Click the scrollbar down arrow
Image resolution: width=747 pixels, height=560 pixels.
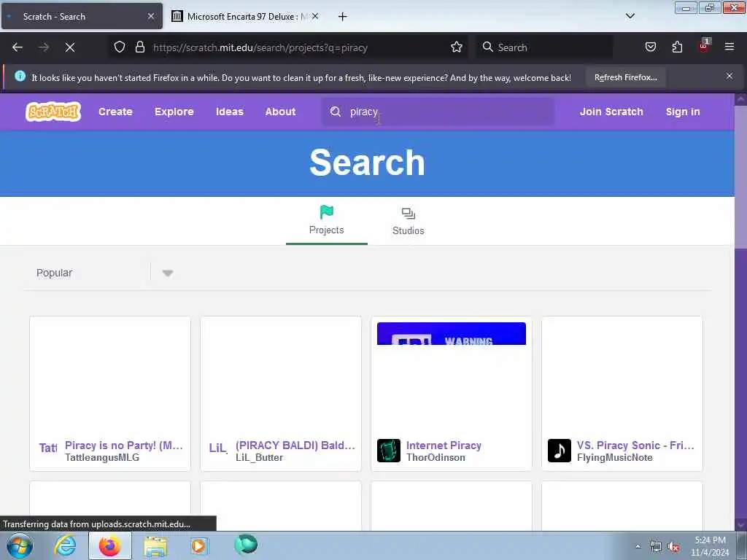click(x=741, y=525)
